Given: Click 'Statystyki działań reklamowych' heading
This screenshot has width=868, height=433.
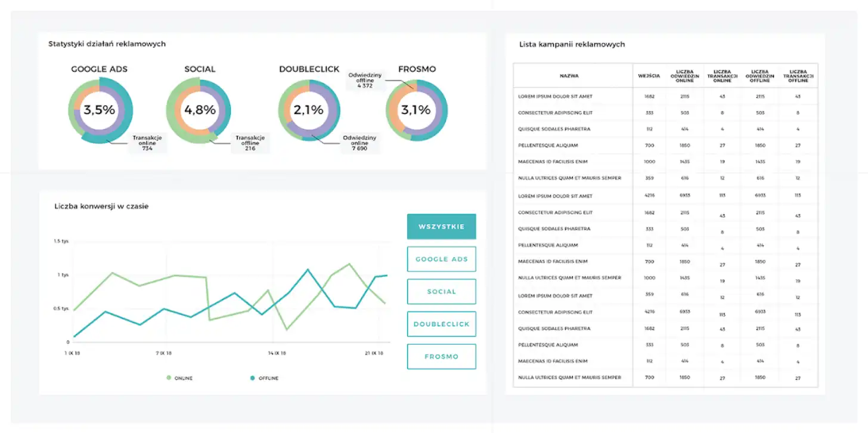Looking at the screenshot, I should coord(107,44).
